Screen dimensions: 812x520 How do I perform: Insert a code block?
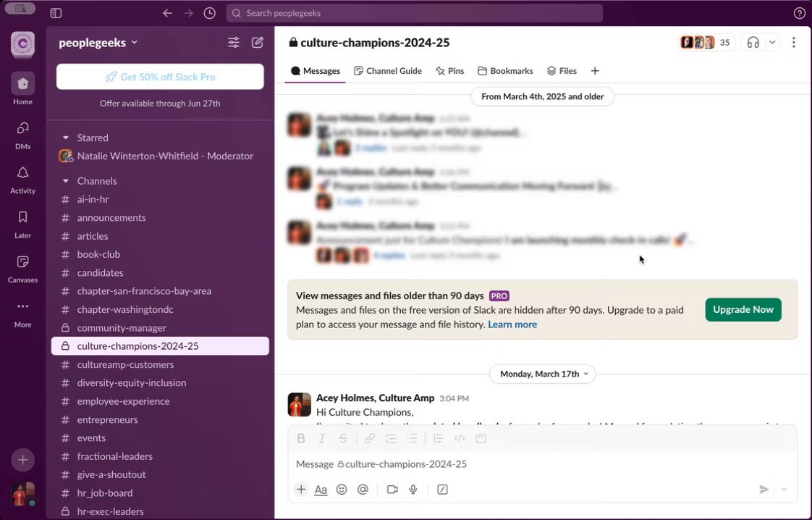[481, 439]
